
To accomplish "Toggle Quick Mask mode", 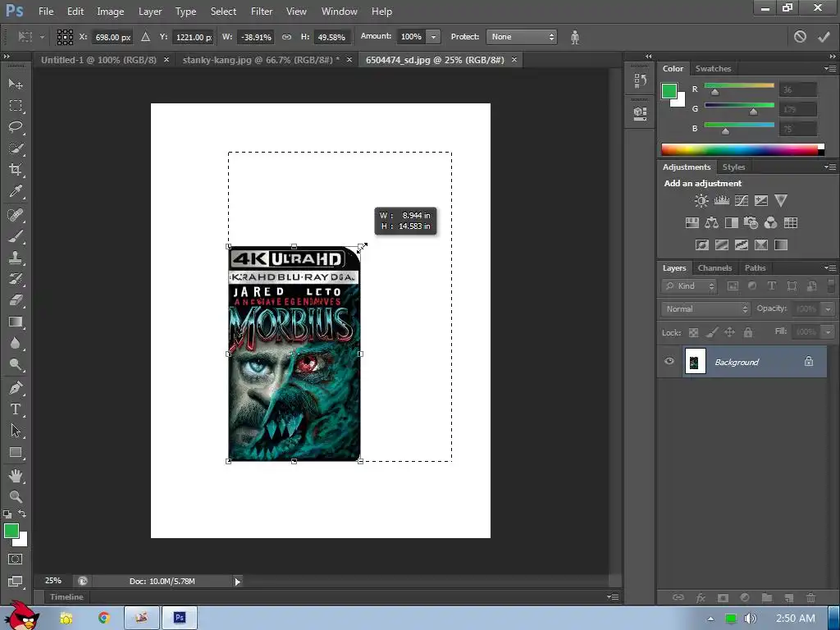I will point(15,559).
